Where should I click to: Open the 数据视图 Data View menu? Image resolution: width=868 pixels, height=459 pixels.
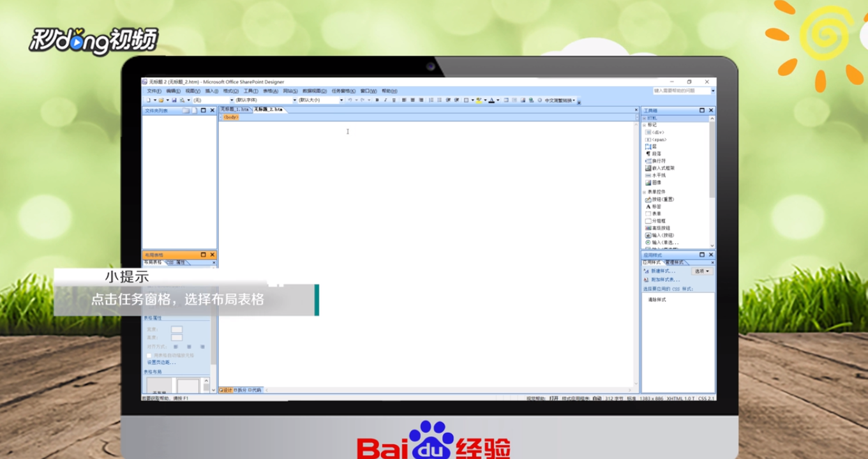[315, 91]
